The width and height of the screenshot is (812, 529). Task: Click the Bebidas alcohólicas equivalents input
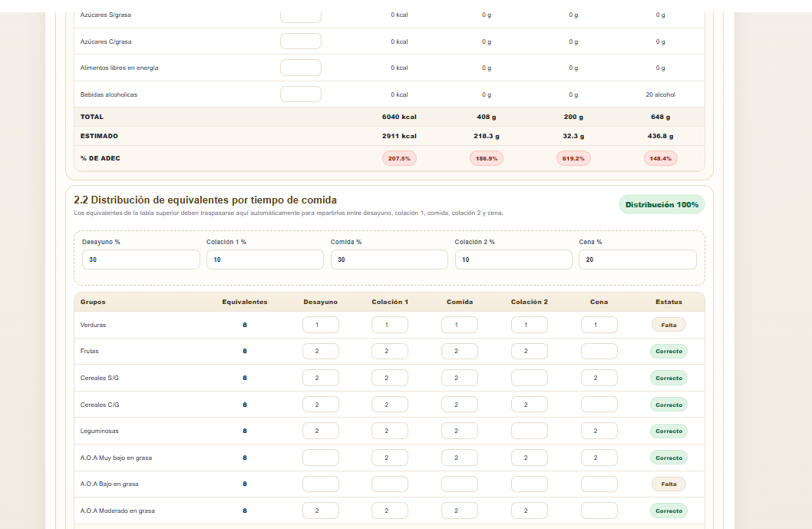pos(301,94)
